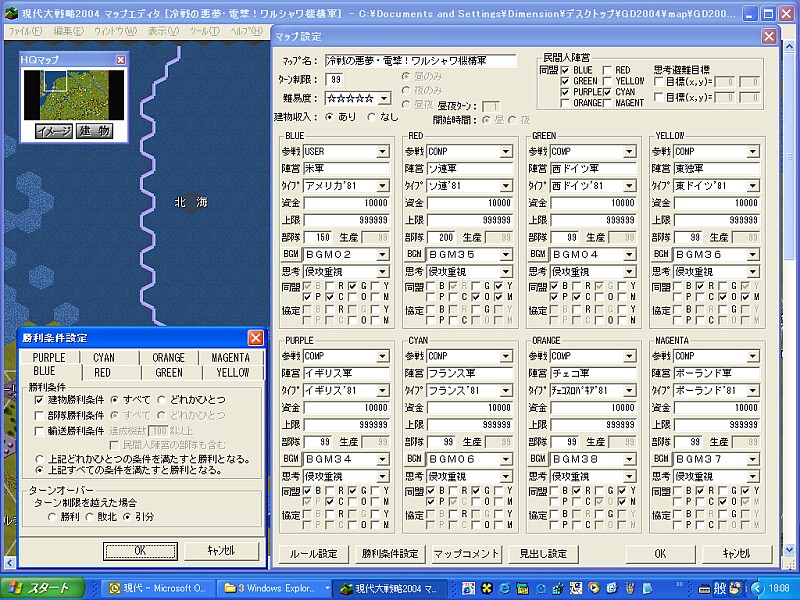Click BLUE 陣営 name field 米軍
The height and width of the screenshot is (600, 800).
[x=346, y=168]
